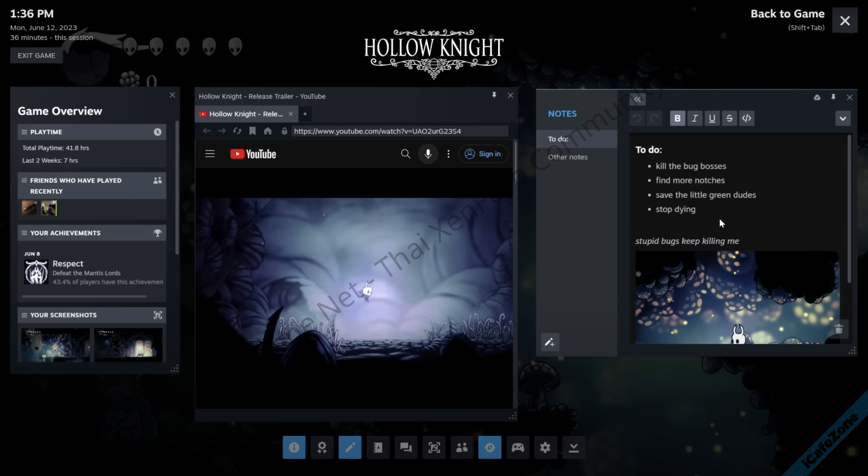This screenshot has height=476, width=868.
Task: Toggle Strikethrough formatting in notes editor
Action: [729, 118]
